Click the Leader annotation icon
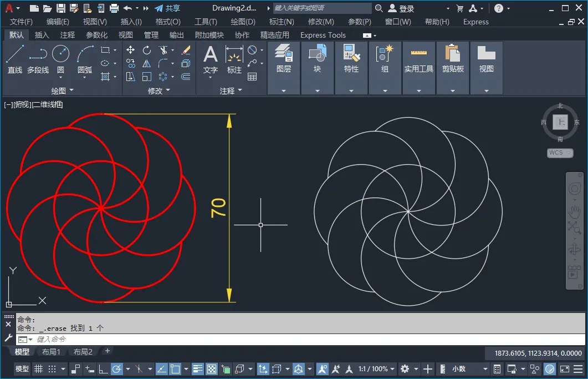Viewport: 588px width, 379px height. [252, 63]
